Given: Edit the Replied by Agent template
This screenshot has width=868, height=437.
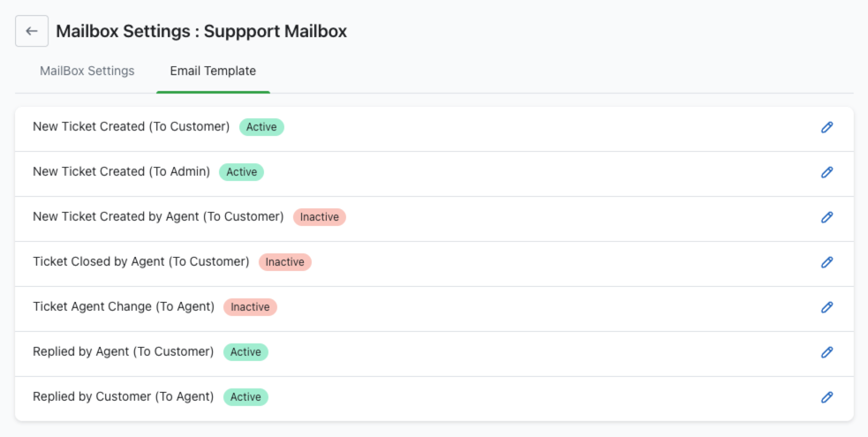Looking at the screenshot, I should coord(826,352).
